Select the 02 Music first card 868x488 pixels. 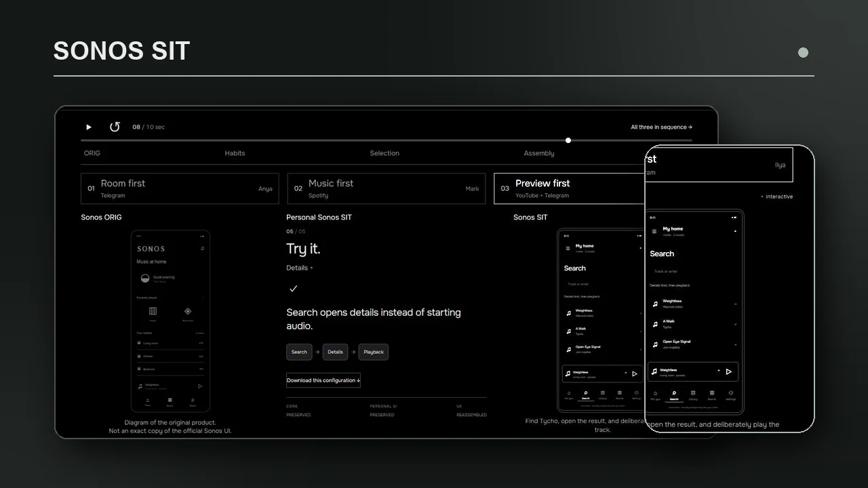coord(387,188)
